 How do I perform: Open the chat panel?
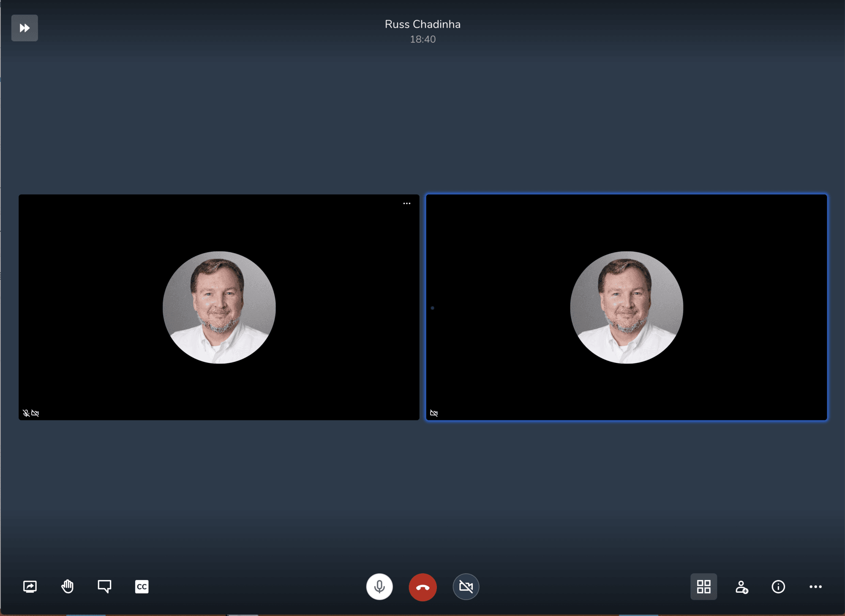104,586
